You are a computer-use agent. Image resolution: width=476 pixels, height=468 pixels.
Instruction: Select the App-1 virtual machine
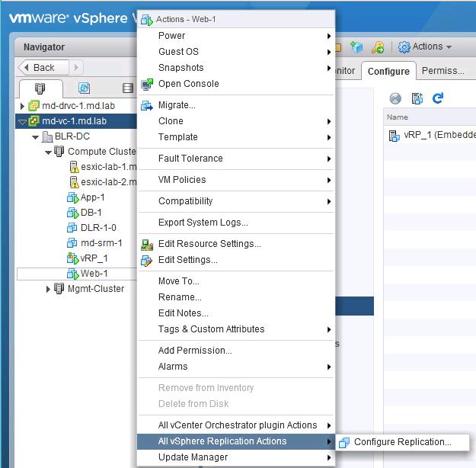click(93, 197)
